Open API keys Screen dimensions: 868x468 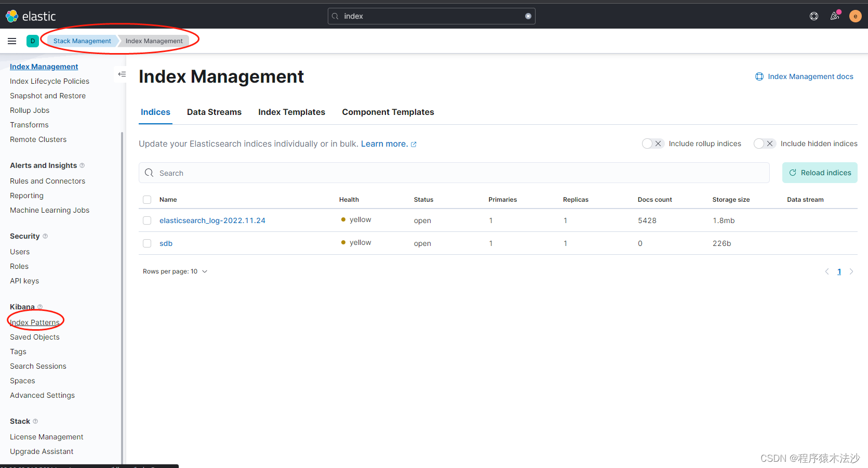(x=24, y=281)
